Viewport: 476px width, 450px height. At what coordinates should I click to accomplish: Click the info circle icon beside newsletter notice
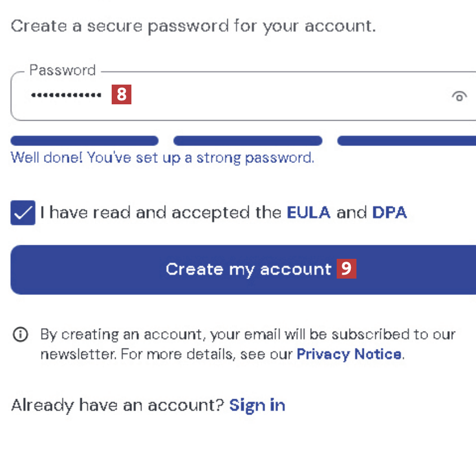click(20, 334)
